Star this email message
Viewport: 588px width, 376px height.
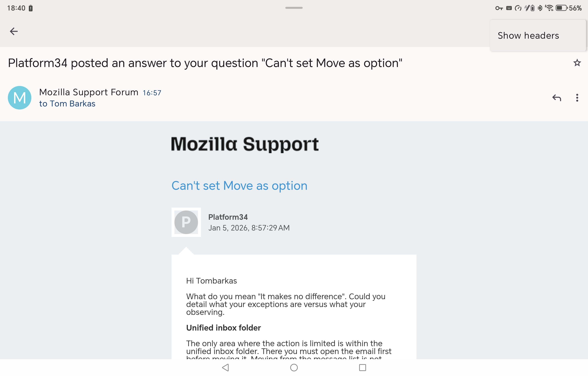click(x=577, y=63)
